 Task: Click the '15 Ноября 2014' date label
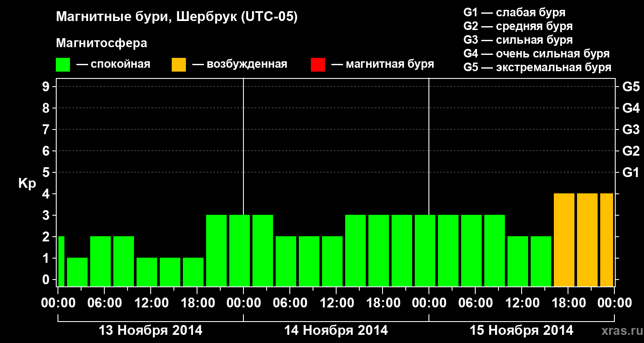click(522, 331)
